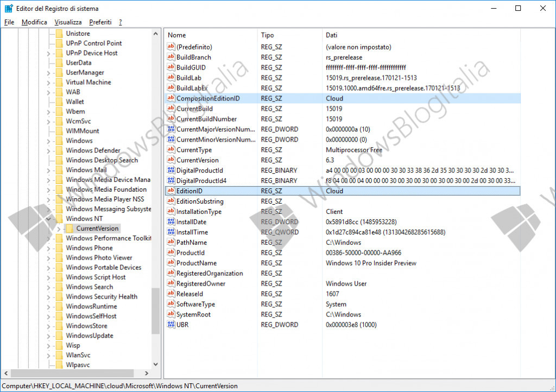The width and height of the screenshot is (556, 392).
Task: Click the WindowsStore folder icon
Action: [x=59, y=326]
